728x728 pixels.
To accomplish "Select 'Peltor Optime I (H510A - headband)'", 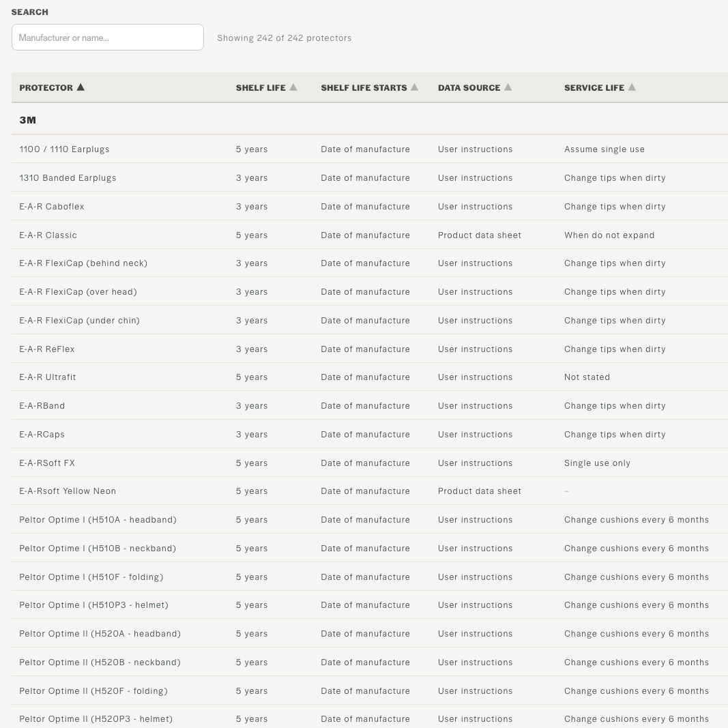I will coord(98,519).
